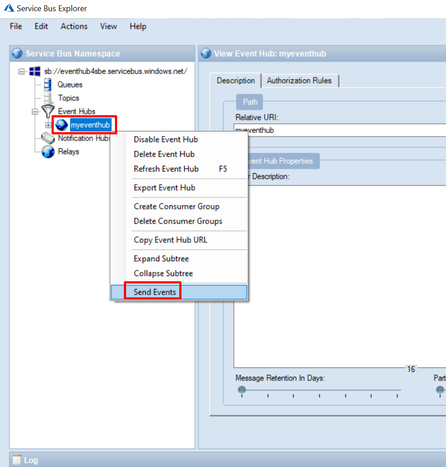Select the Relays tree item
446x467 pixels.
pos(68,152)
